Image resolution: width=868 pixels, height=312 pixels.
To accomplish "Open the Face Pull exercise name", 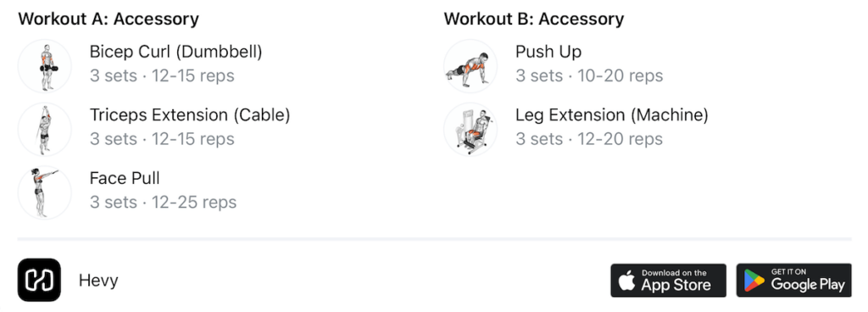I will (125, 179).
